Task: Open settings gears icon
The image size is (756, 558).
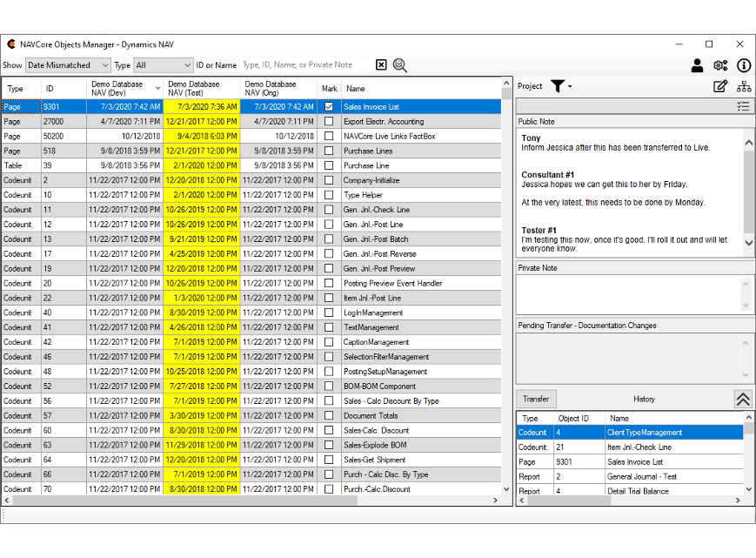Action: 720,65
